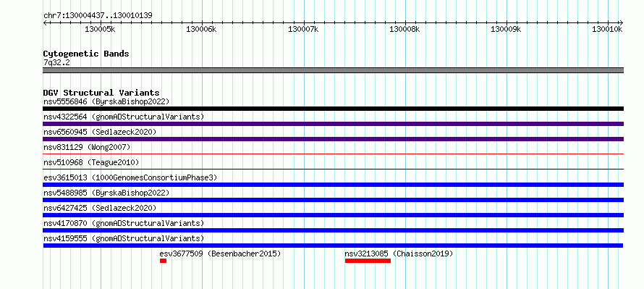
Task: Open the nsv3213085 (Chaisson2019) label
Action: coord(399,254)
